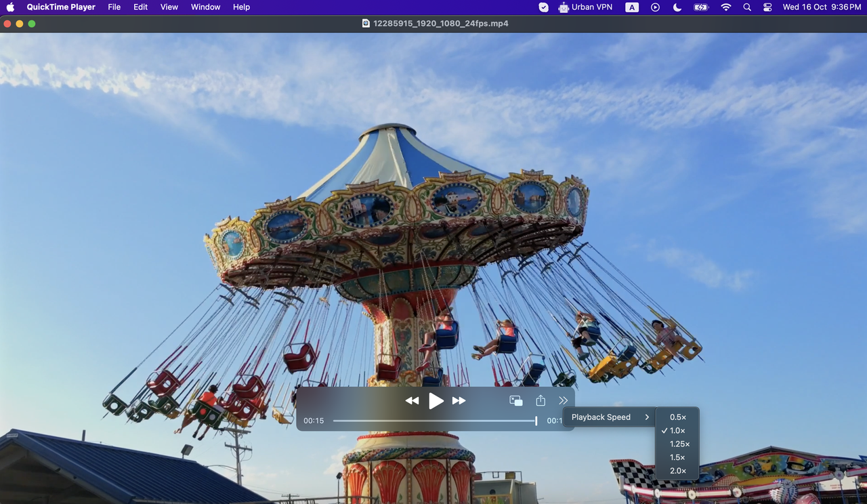Open Picture-in-Picture mode
This screenshot has height=504, width=867.
[x=515, y=400]
